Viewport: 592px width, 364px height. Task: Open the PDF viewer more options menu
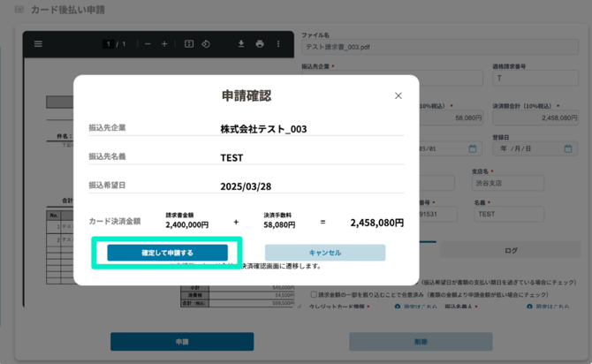point(278,44)
